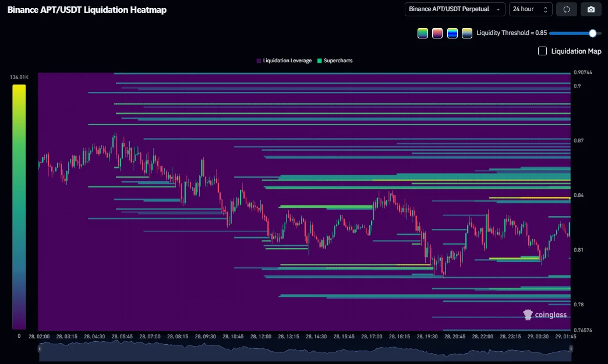
Task: Click the left handle of the time range navigator
Action: 39,349
